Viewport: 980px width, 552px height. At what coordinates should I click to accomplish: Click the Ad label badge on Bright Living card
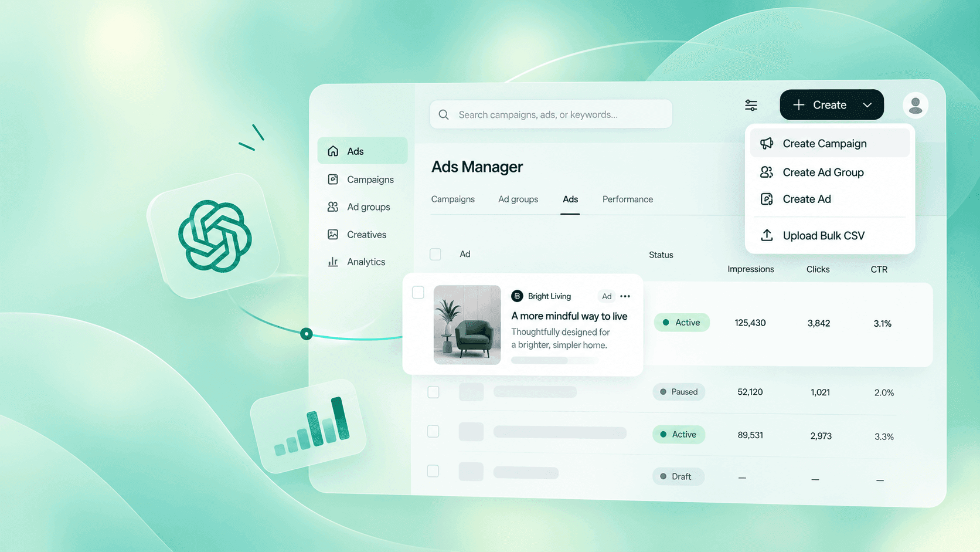(x=607, y=296)
